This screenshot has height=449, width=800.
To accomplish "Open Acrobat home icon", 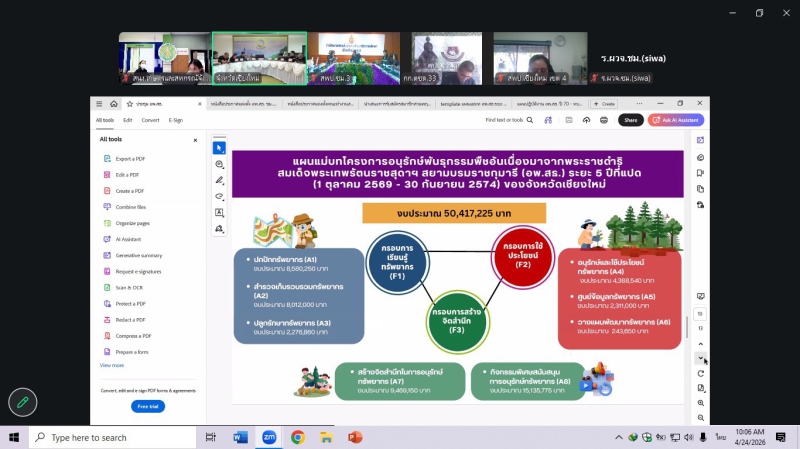I will (114, 103).
